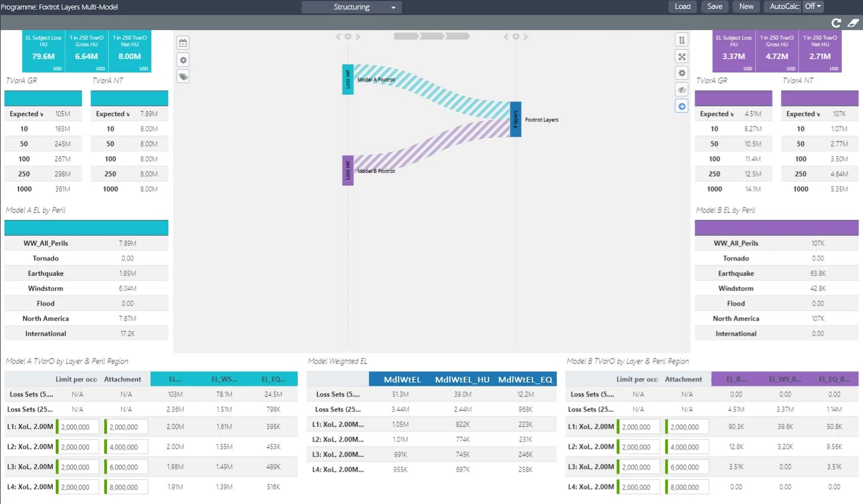This screenshot has width=863, height=504.
Task: Open the calendar icon on the left toolbar
Action: pos(182,42)
